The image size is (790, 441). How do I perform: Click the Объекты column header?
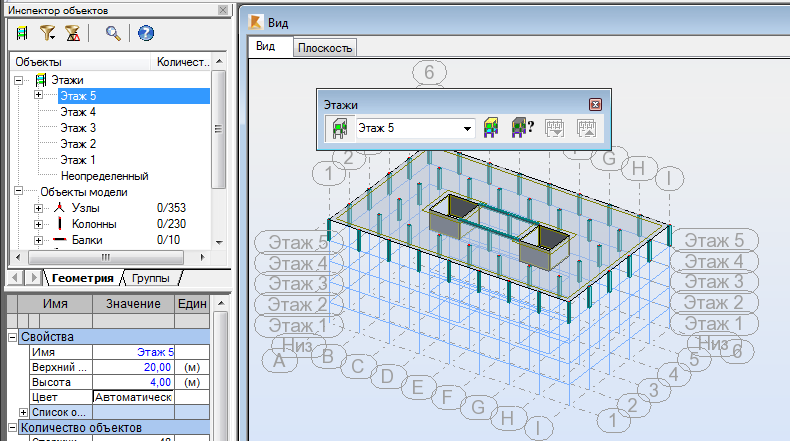[81, 62]
